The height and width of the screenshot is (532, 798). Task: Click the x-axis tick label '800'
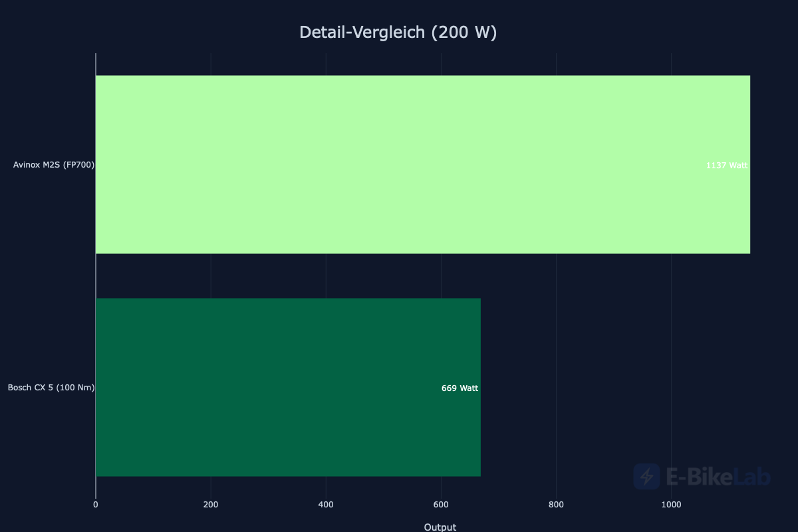(x=556, y=505)
